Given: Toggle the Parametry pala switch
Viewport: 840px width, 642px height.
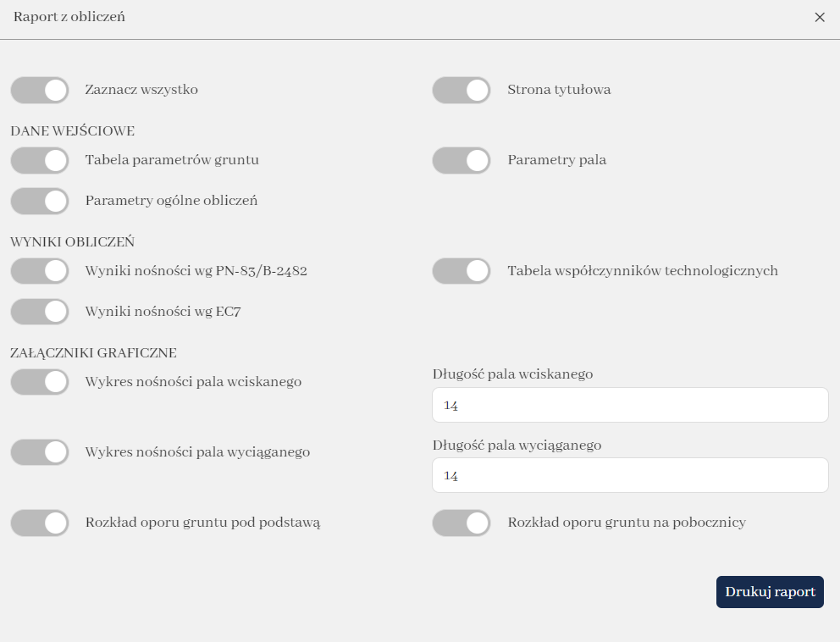Looking at the screenshot, I should point(461,160).
